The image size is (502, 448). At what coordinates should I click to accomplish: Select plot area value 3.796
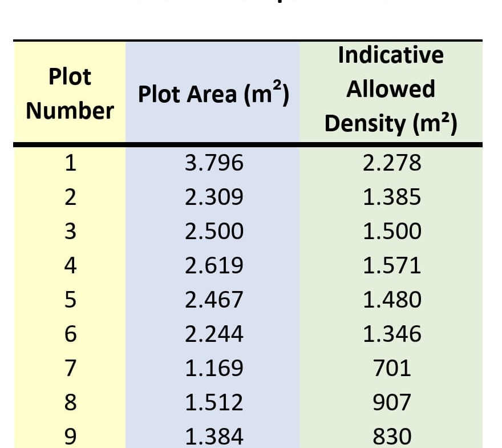[x=214, y=163]
